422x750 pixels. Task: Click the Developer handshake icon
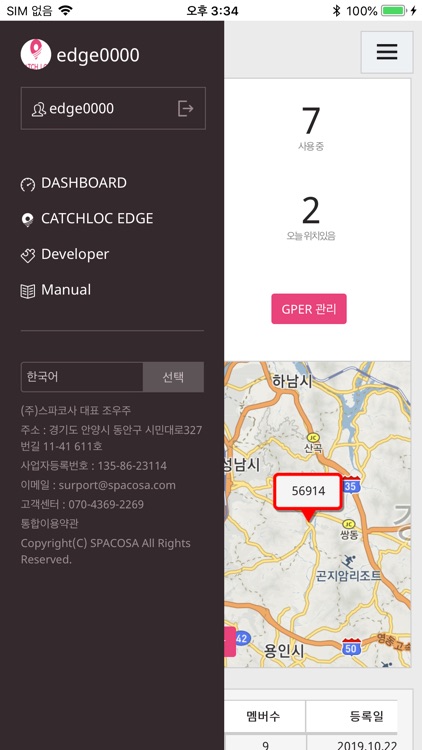[x=28, y=255]
